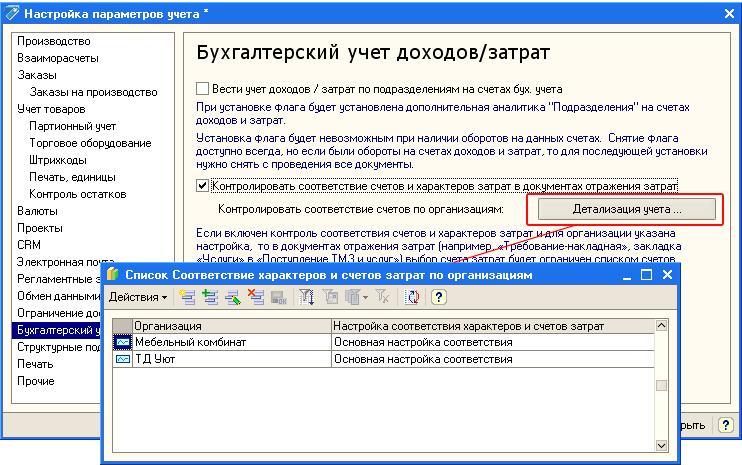The height and width of the screenshot is (465, 742).
Task: Enable accounting of income/expenses by departments checkbox
Action: tap(204, 89)
